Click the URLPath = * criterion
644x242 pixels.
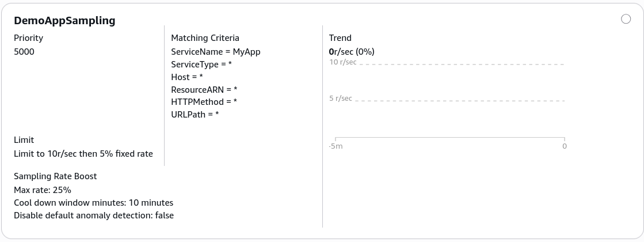pyautogui.click(x=195, y=114)
